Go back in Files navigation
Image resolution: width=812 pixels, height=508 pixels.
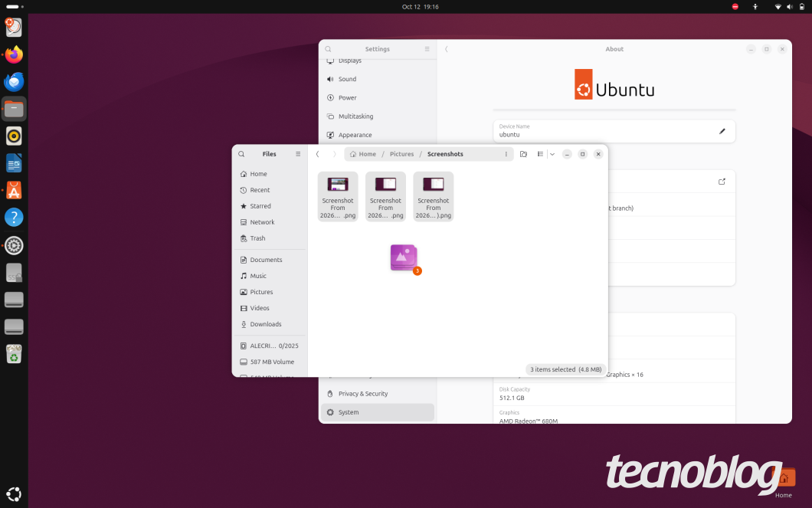tap(317, 154)
